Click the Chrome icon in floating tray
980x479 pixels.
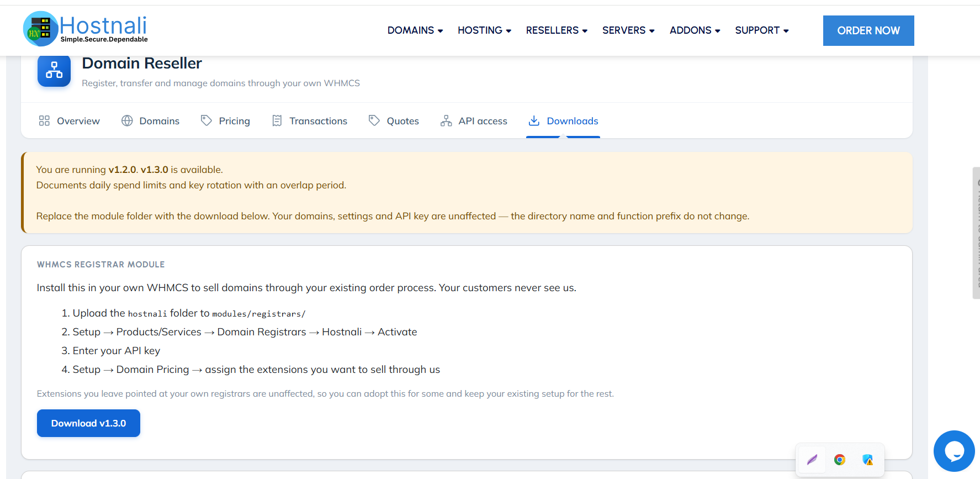pos(840,460)
